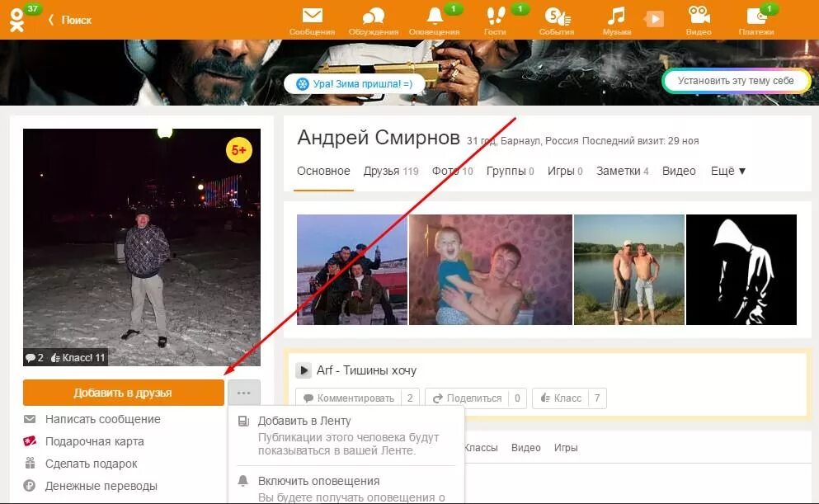Open Обсуждения discussions icon
This screenshot has width=819, height=504.
[374, 16]
